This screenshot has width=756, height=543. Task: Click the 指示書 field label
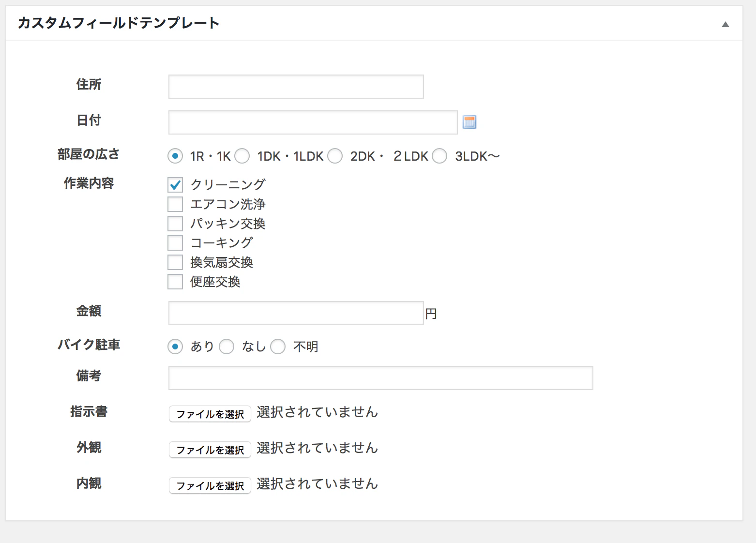[x=89, y=411]
